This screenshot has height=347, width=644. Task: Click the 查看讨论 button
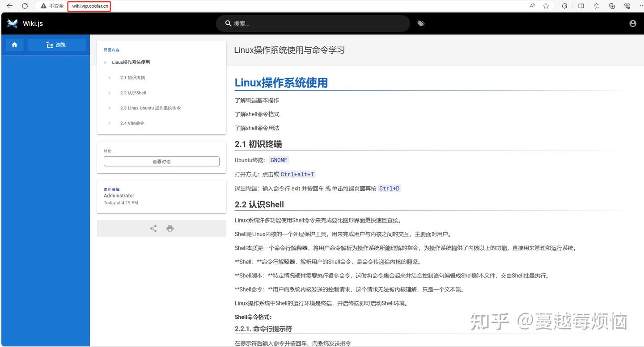pyautogui.click(x=161, y=161)
